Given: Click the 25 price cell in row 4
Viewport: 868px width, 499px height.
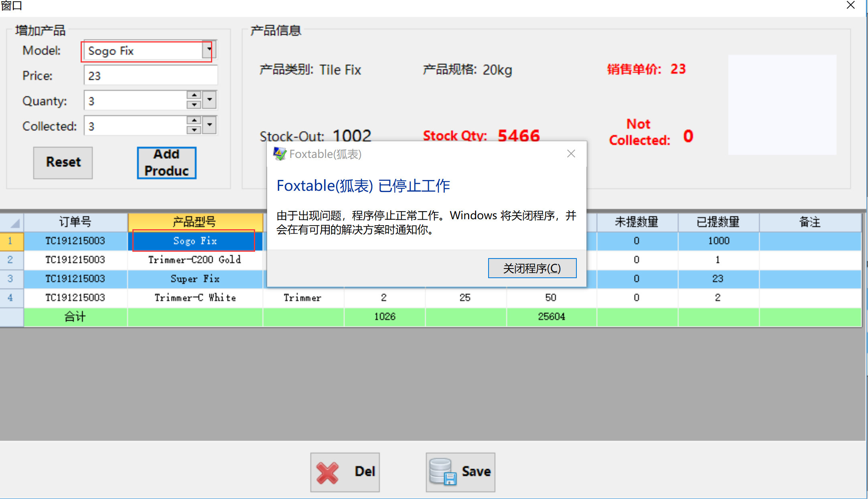Looking at the screenshot, I should point(465,298).
